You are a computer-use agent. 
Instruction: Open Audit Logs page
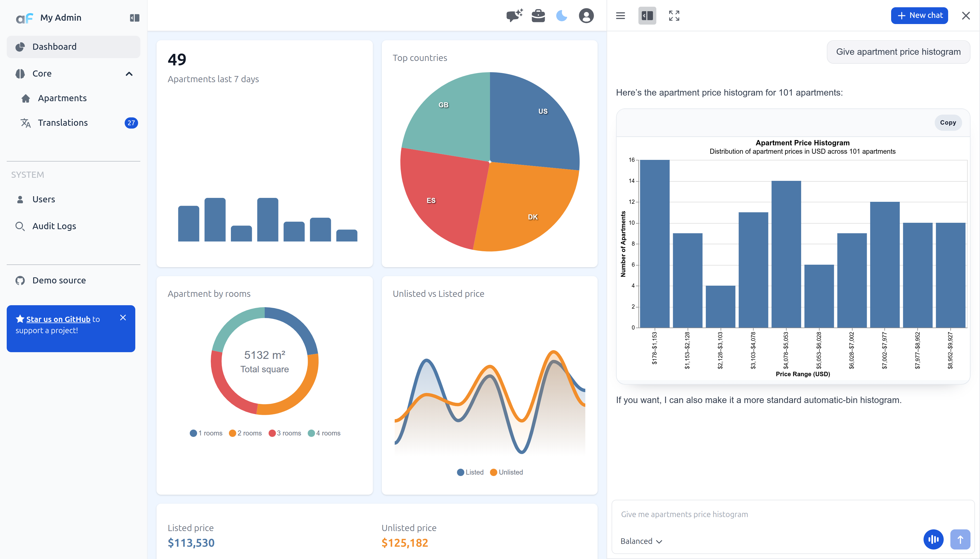73,226
